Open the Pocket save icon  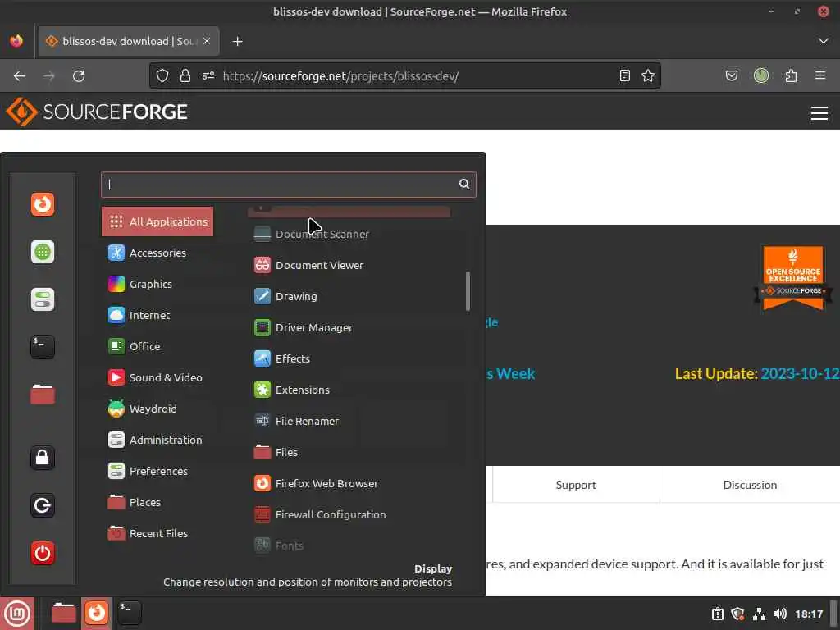click(731, 75)
